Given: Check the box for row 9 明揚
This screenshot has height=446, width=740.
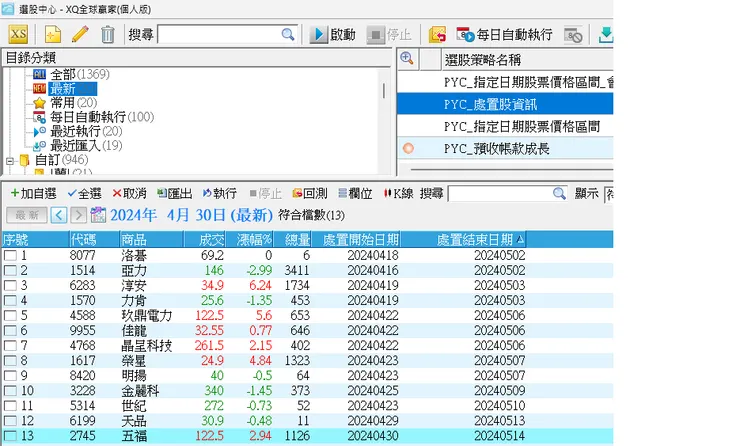Looking at the screenshot, I should [x=10, y=376].
